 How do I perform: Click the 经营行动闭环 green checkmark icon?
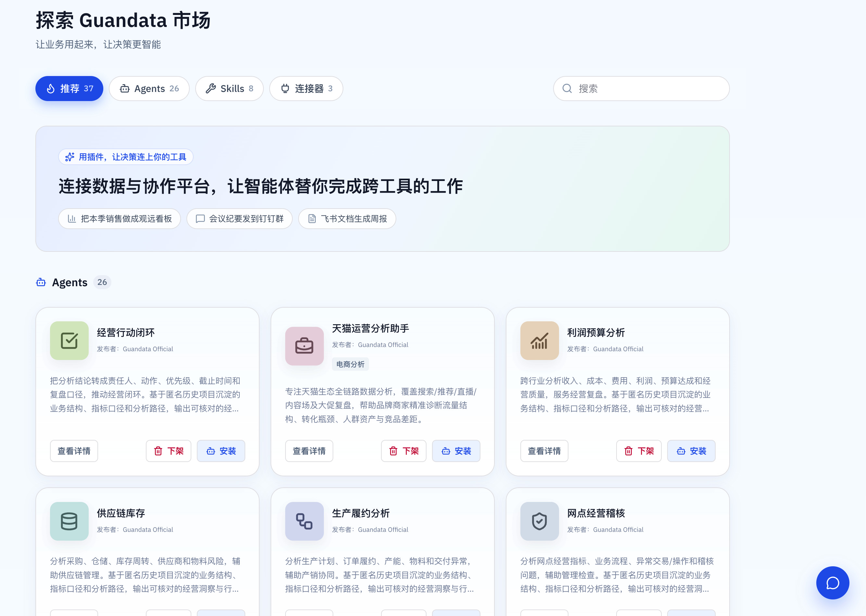pos(70,340)
